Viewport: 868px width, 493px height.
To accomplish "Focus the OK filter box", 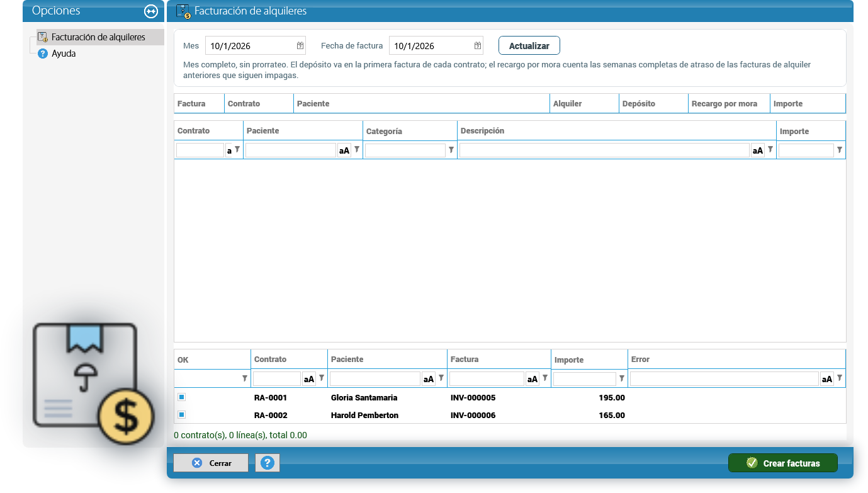I will (x=207, y=379).
